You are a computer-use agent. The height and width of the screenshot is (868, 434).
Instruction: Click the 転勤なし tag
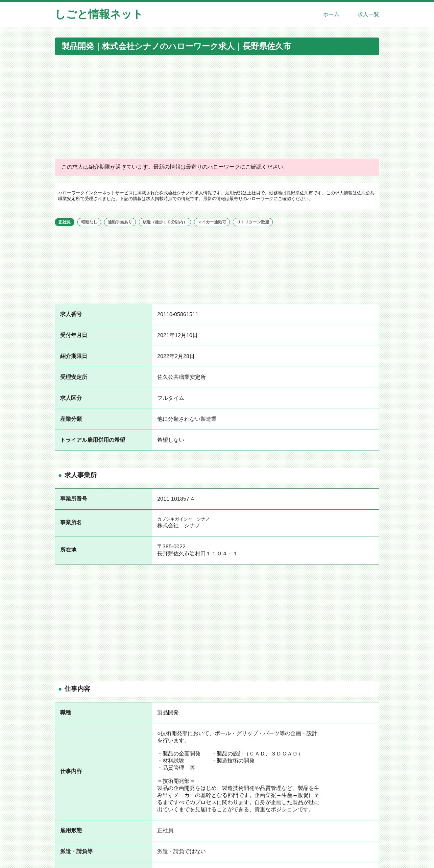[x=89, y=222]
